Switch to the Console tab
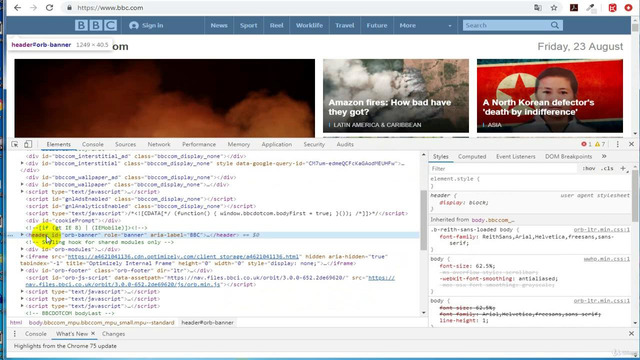 click(93, 144)
